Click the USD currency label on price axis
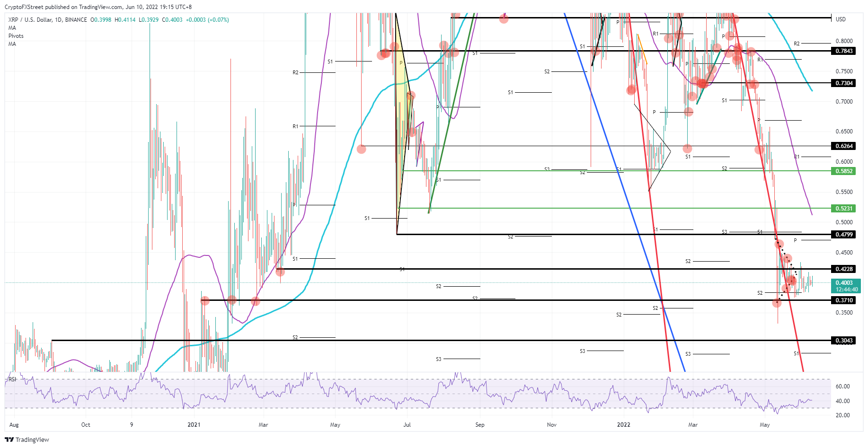This screenshot has height=448, width=868. point(841,19)
